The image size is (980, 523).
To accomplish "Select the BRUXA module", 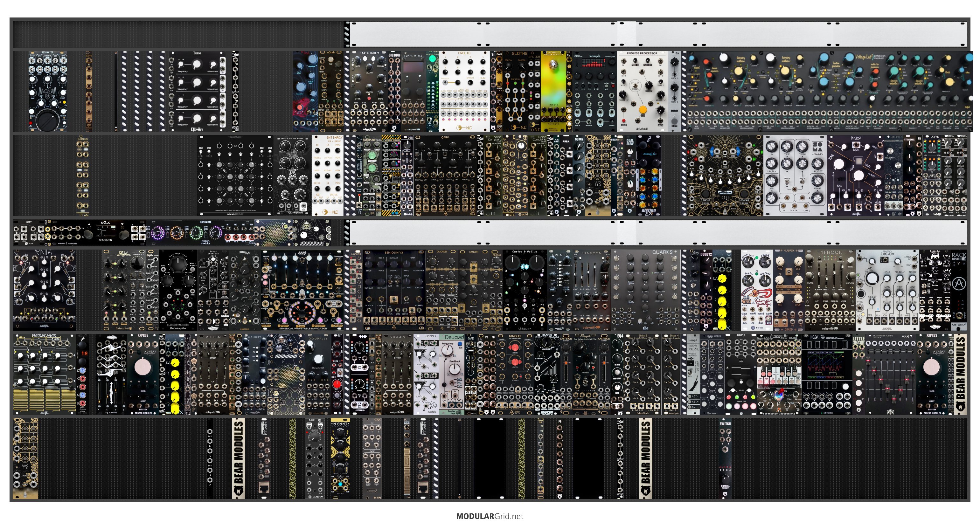I will 856,176.
